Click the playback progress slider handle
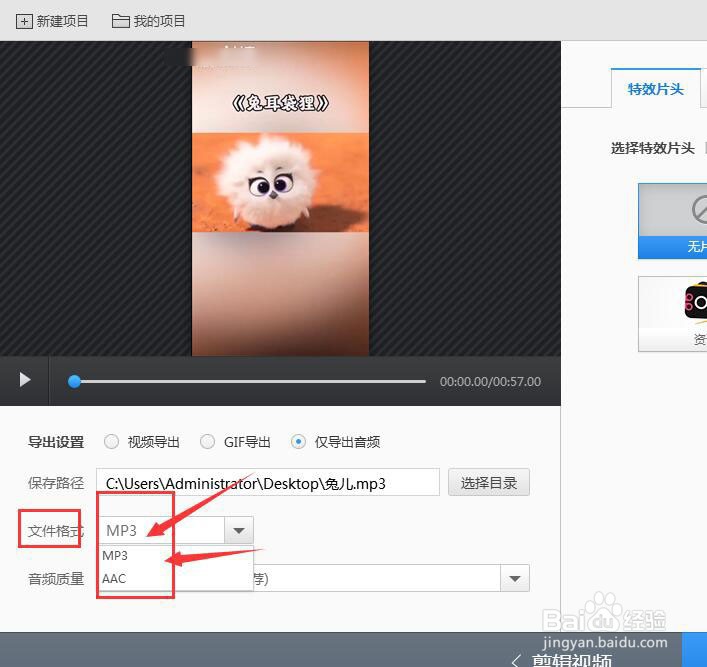707x667 pixels. [74, 382]
